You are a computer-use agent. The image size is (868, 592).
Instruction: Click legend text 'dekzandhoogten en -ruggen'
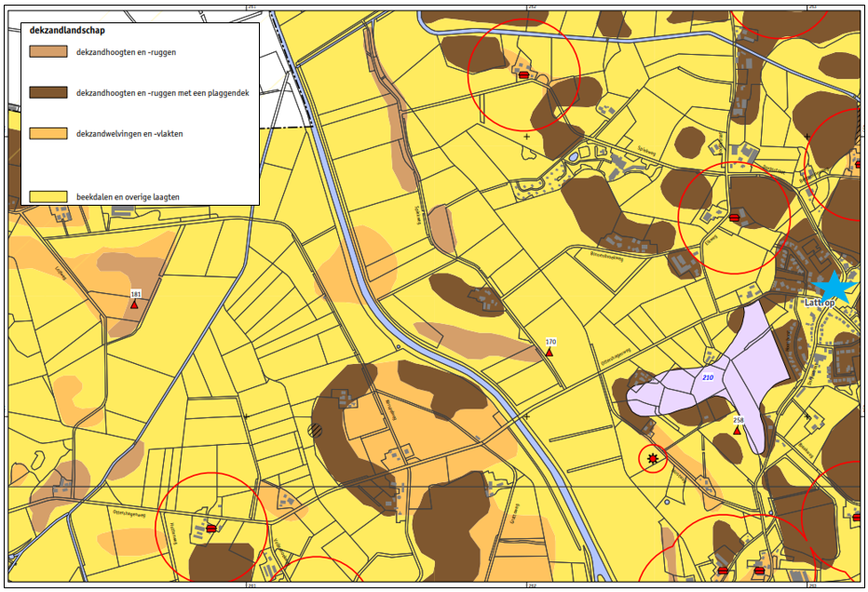(127, 52)
